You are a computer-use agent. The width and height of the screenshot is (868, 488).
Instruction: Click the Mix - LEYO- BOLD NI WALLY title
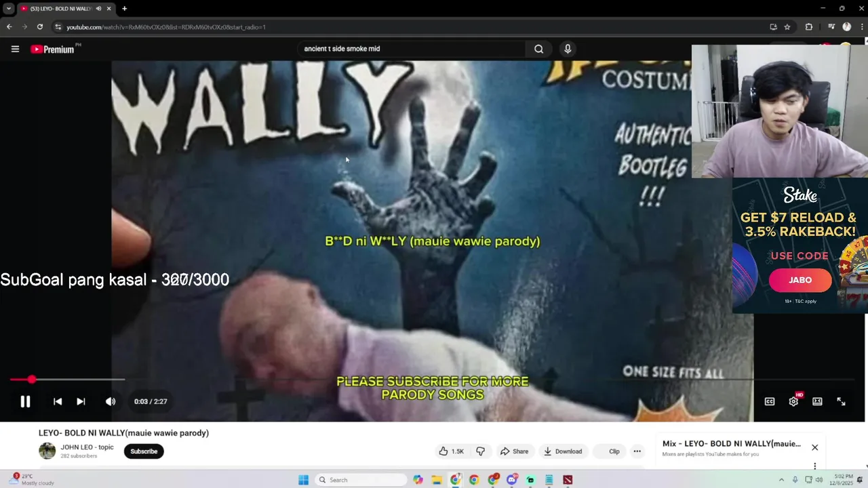tap(731, 444)
